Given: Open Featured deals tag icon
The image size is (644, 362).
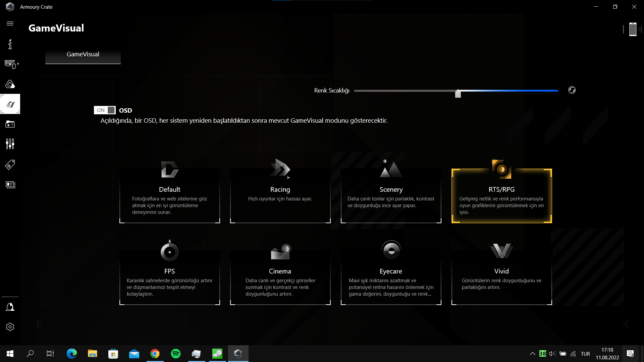Looking at the screenshot, I should [x=10, y=165].
